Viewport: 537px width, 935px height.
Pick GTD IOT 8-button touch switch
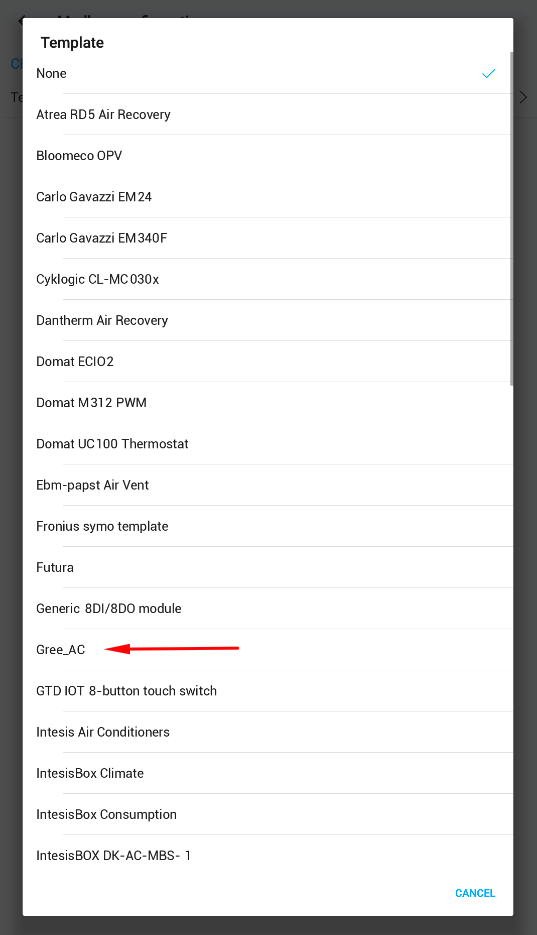point(268,691)
